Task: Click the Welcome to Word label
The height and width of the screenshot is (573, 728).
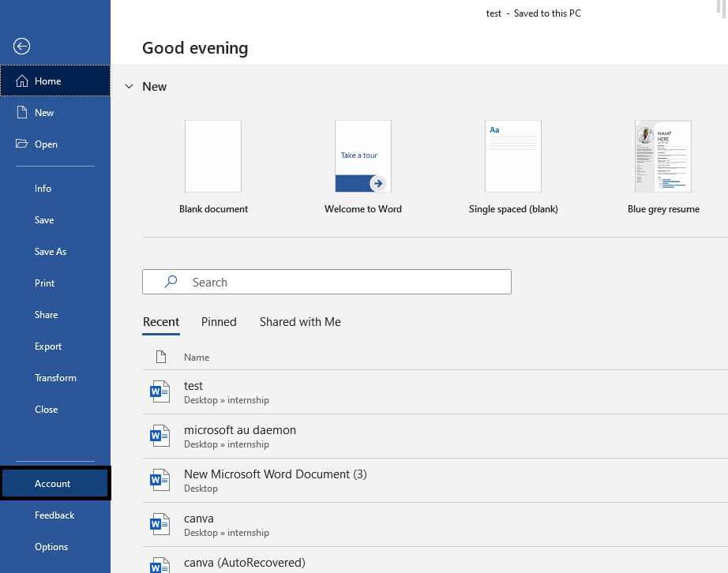Action: pos(363,209)
